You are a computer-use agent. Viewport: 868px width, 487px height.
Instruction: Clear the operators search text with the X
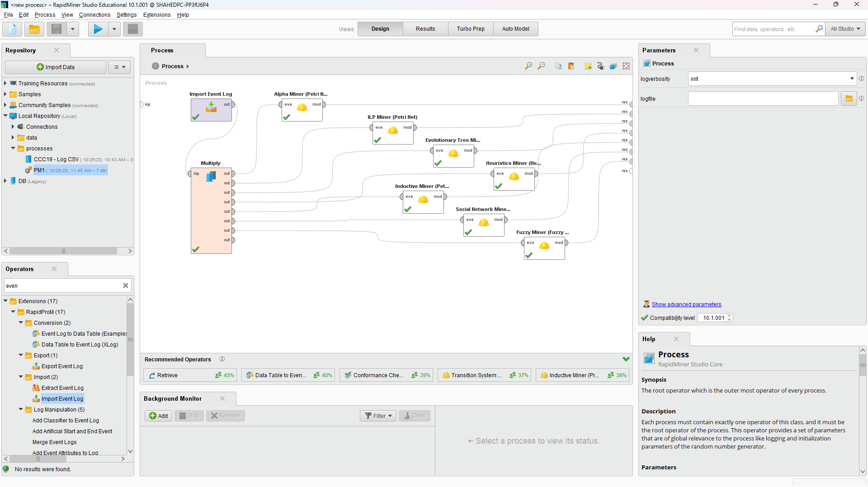pyautogui.click(x=126, y=286)
